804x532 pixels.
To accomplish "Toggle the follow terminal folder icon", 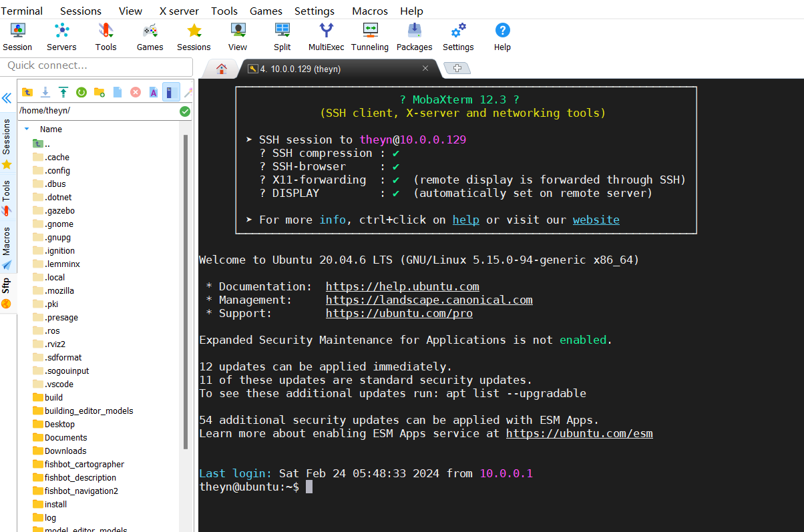I will (x=171, y=92).
